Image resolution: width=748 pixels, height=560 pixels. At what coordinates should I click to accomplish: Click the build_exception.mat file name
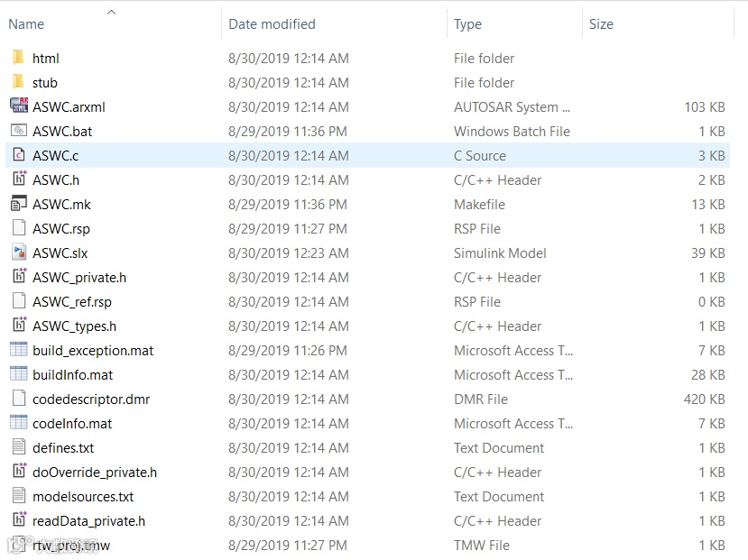click(x=93, y=350)
